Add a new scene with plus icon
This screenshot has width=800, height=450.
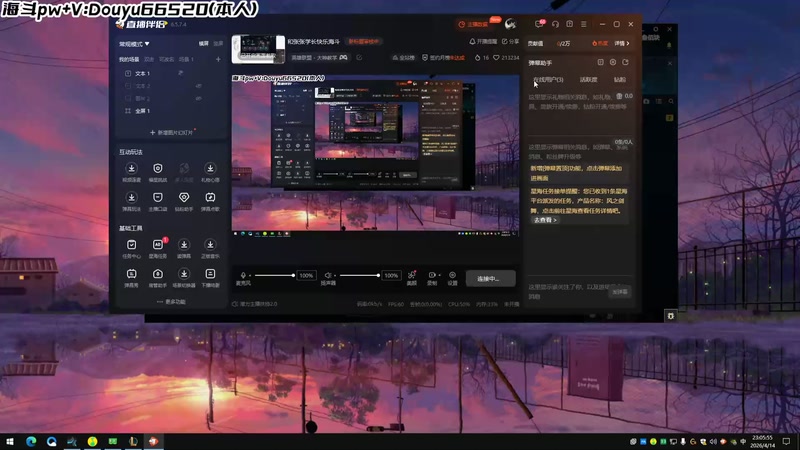click(x=218, y=59)
